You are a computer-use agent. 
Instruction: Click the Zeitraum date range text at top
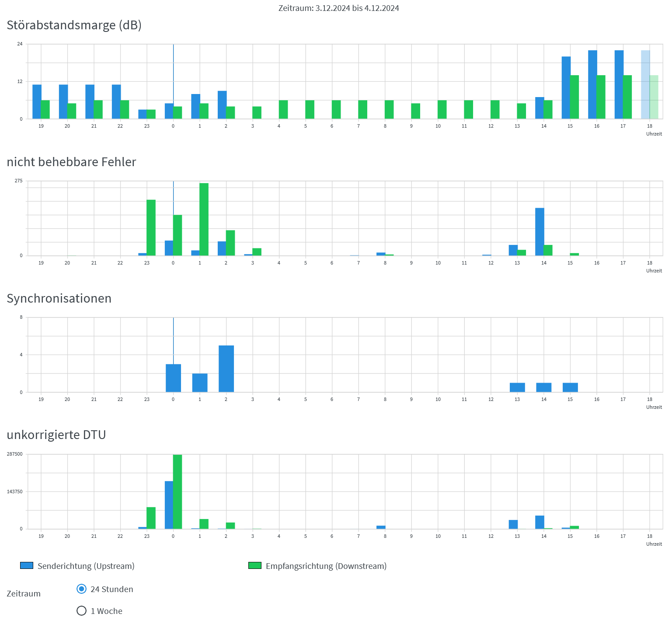[338, 8]
